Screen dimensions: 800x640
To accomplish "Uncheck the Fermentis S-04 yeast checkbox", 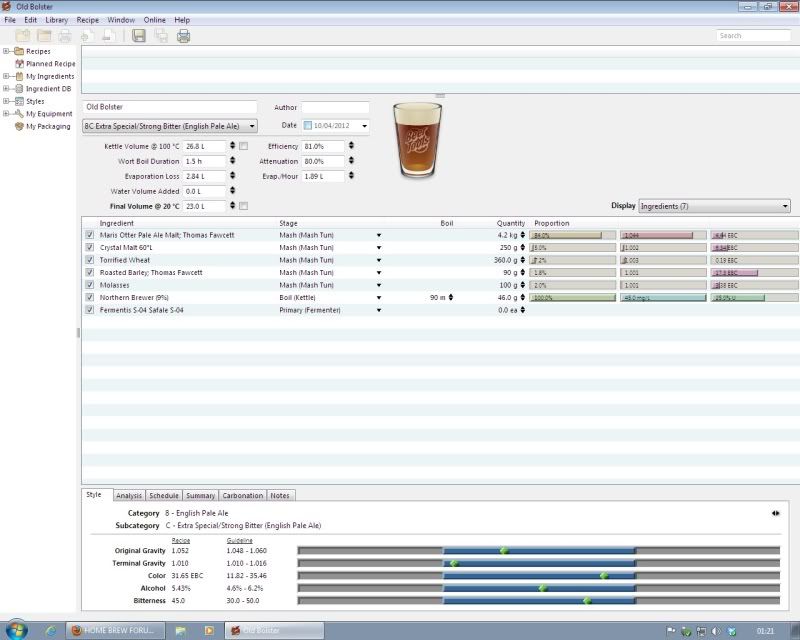I will click(x=90, y=310).
